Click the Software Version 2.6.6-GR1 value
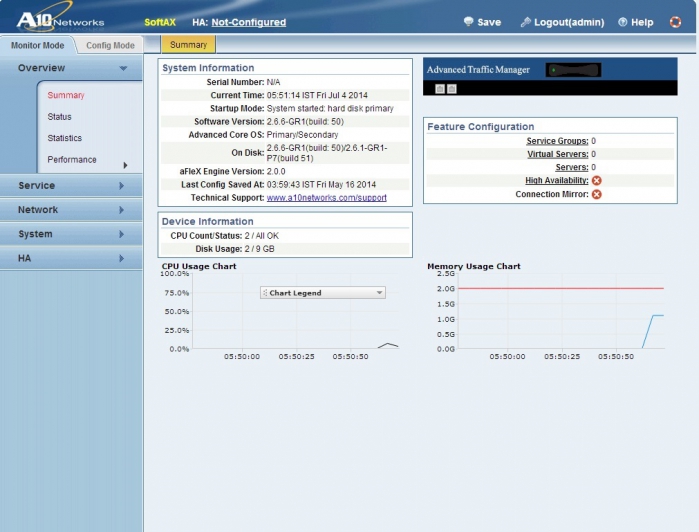Viewport: 699px width, 532px height. pos(305,121)
